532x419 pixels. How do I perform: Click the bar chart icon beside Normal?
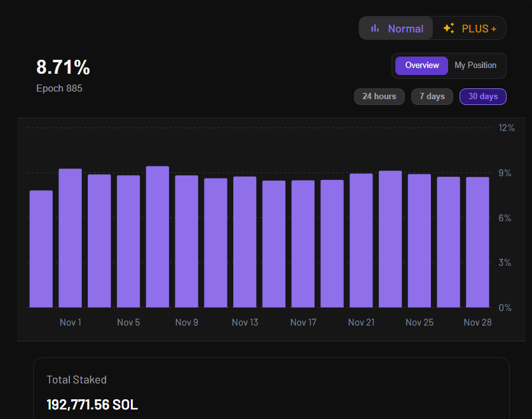click(375, 28)
